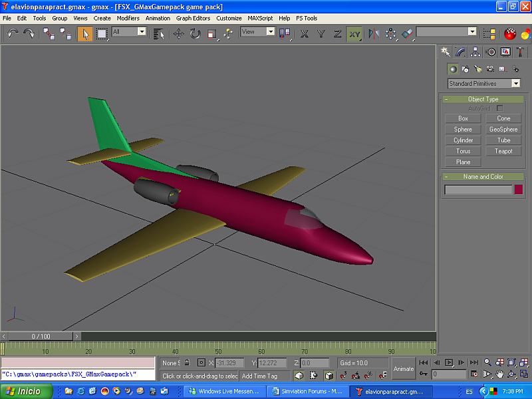Open the Modifiers menu
Viewport: 532px width, 399px height.
click(128, 18)
